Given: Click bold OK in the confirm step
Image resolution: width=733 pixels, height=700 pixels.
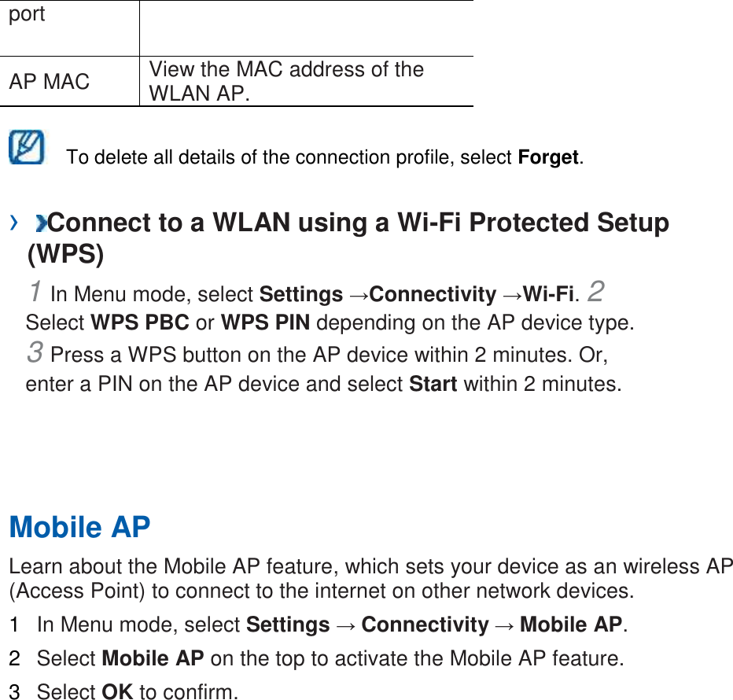Looking at the screenshot, I should click(x=117, y=692).
